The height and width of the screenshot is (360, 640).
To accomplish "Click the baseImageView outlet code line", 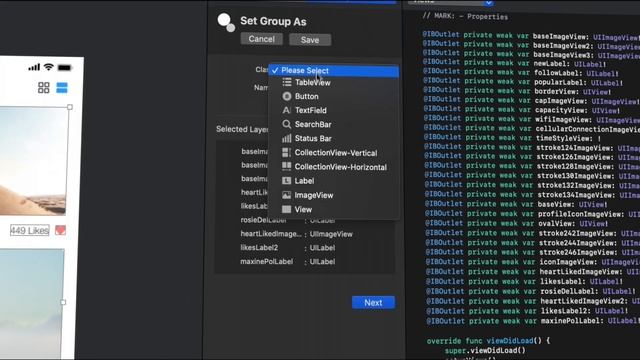I will pyautogui.click(x=531, y=36).
